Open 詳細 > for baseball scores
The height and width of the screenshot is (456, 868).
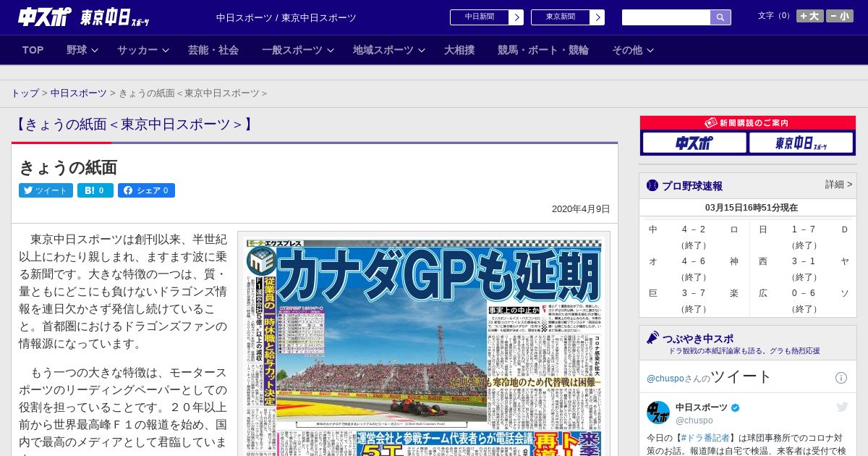tap(839, 185)
